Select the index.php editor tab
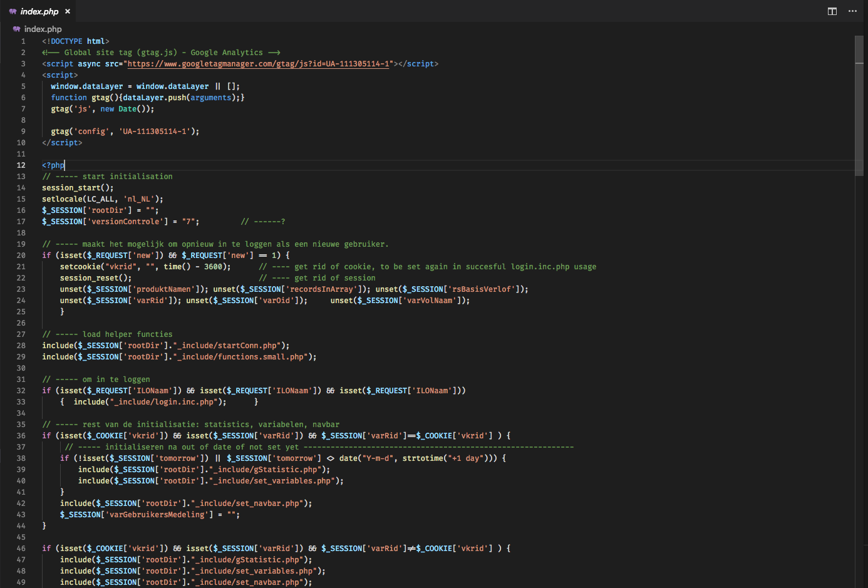The image size is (868, 588). tap(39, 11)
